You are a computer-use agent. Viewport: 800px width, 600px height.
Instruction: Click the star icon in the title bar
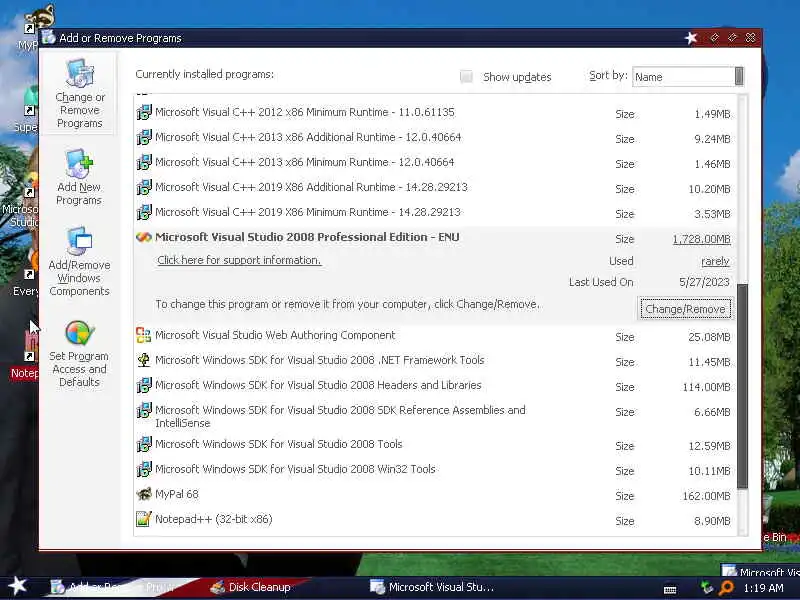(x=691, y=38)
